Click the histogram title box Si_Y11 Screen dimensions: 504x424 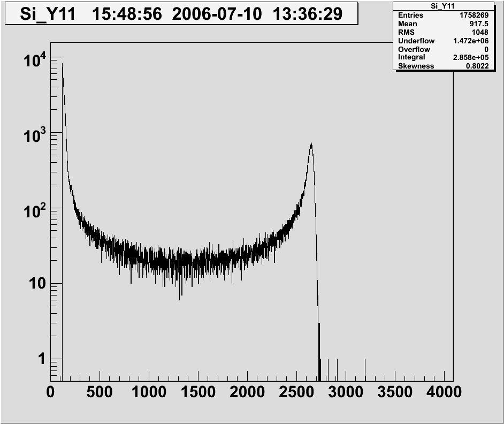pyautogui.click(x=181, y=13)
